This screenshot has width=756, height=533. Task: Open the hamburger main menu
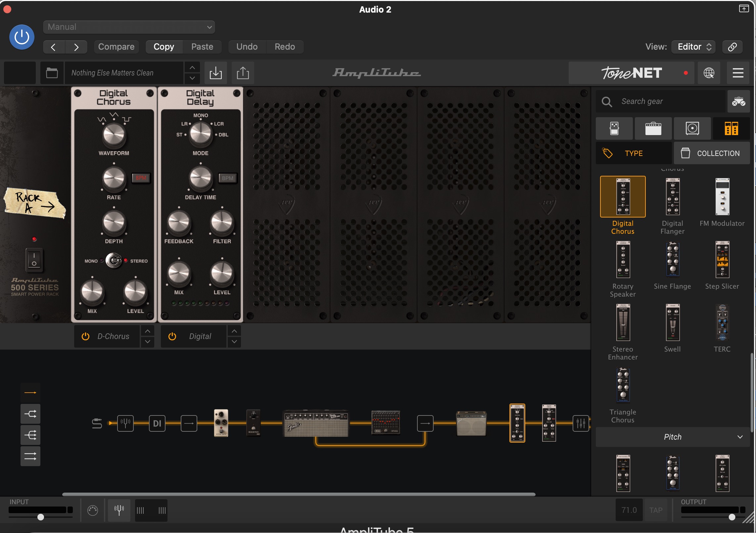coord(738,73)
